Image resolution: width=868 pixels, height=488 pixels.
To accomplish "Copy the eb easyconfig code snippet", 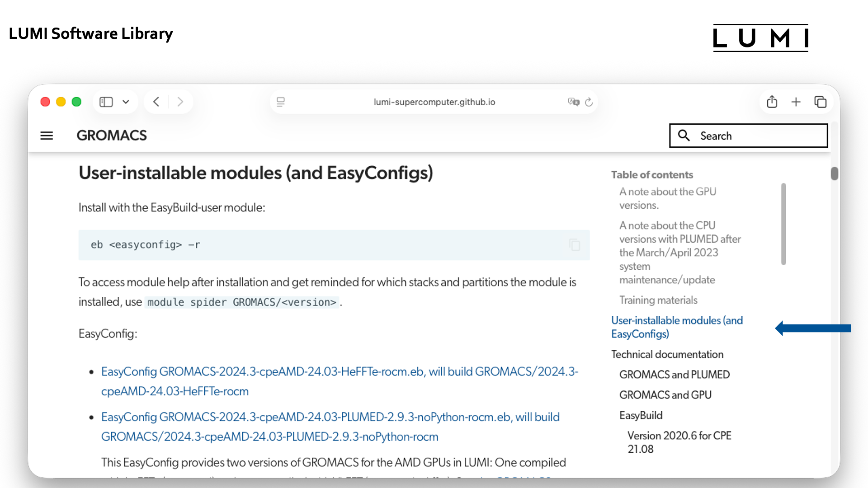I will [575, 245].
